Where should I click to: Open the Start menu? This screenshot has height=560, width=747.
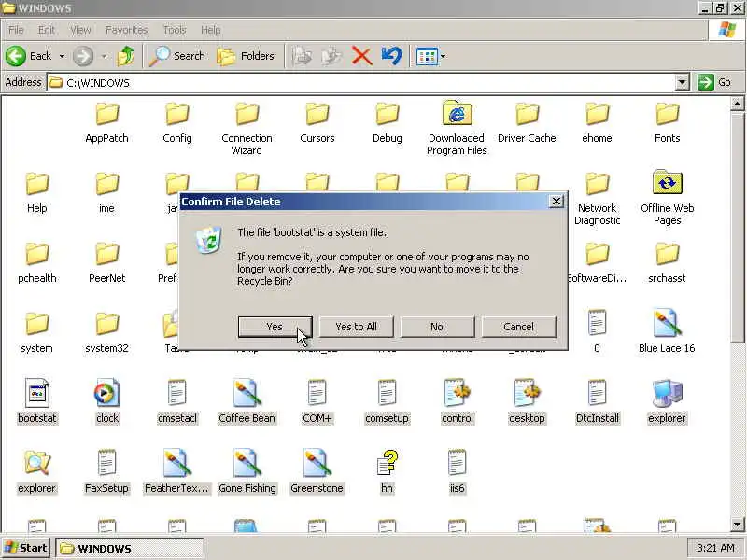[26, 548]
